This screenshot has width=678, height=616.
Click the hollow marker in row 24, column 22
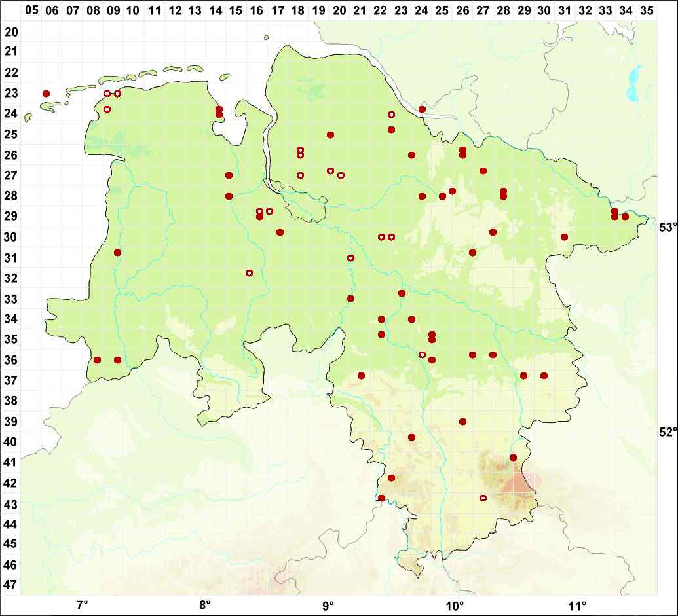391,115
